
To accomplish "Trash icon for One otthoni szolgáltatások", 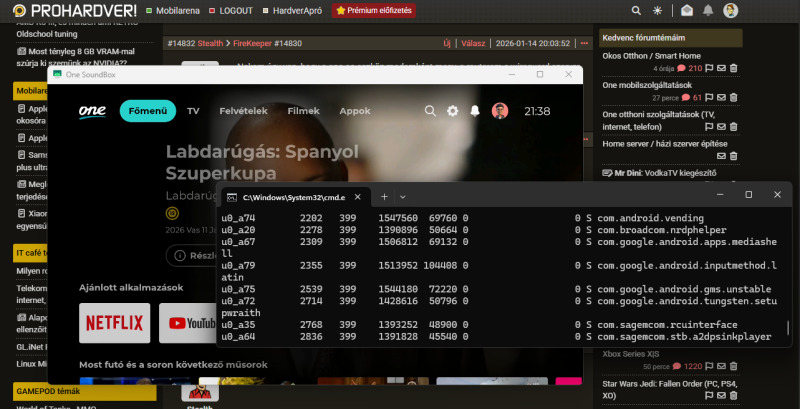I will 733,127.
